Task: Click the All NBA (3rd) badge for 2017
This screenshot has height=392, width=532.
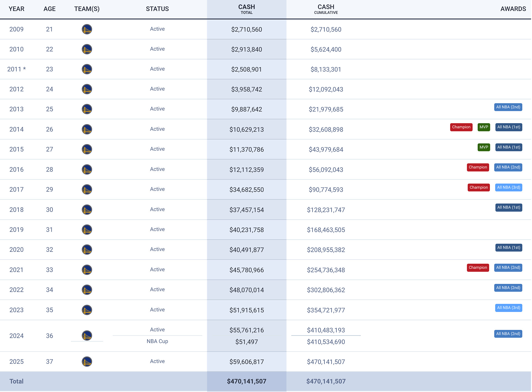Action: coord(508,188)
